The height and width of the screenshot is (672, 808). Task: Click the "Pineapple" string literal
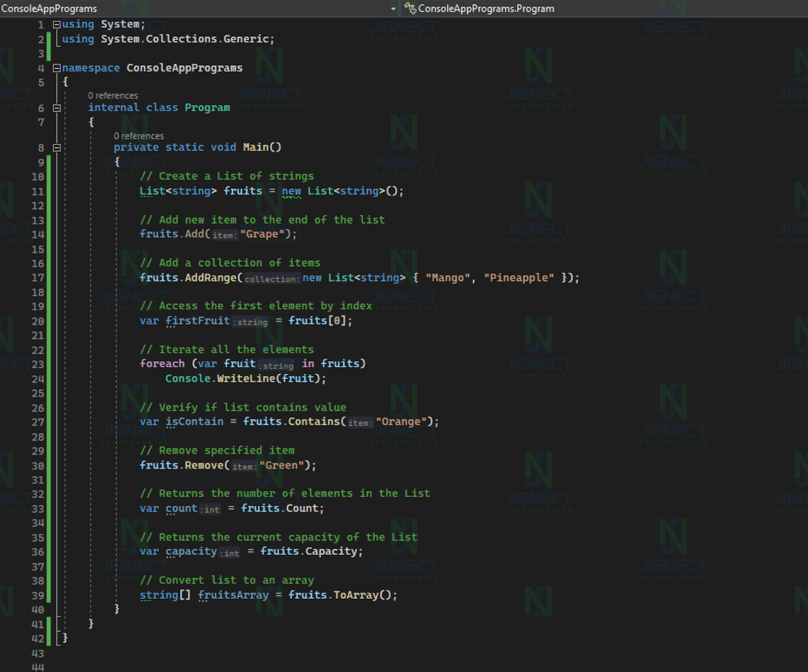coord(519,278)
